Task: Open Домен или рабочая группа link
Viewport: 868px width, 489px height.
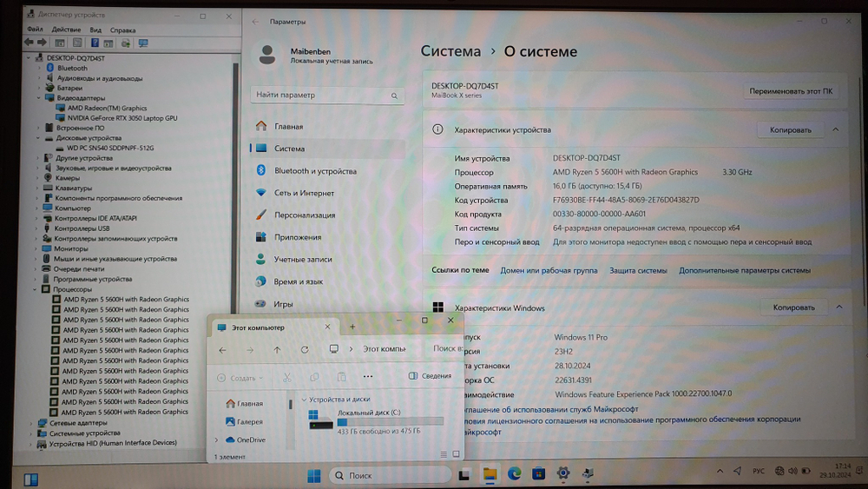Action: pyautogui.click(x=549, y=271)
